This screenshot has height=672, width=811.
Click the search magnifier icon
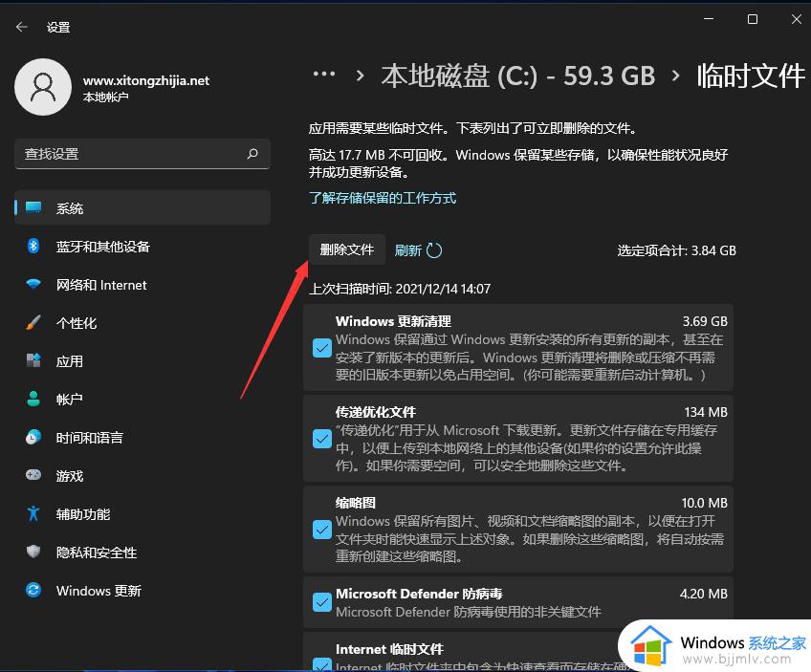pos(252,154)
